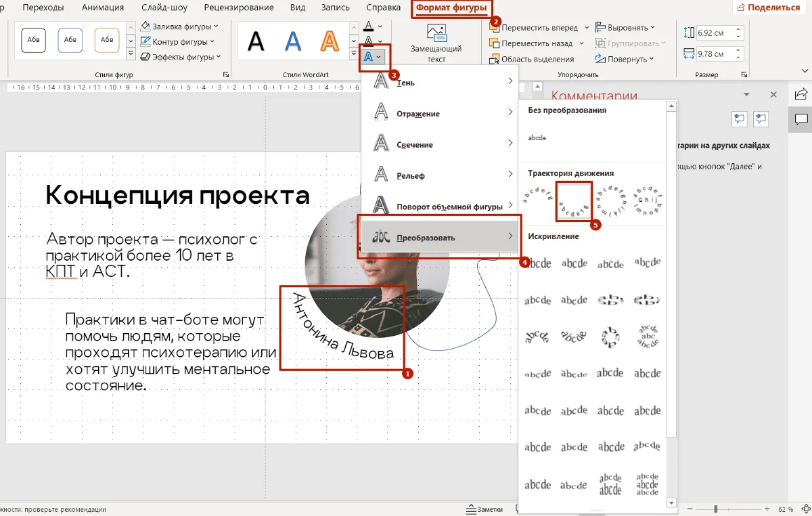
Task: Click the text outline A icon
Action: (x=368, y=41)
